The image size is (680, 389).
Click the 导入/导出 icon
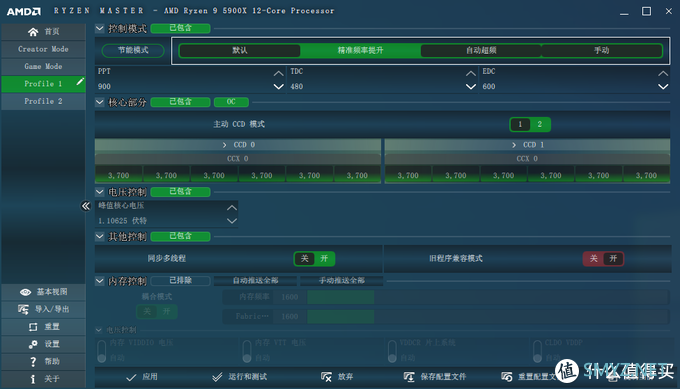23,309
